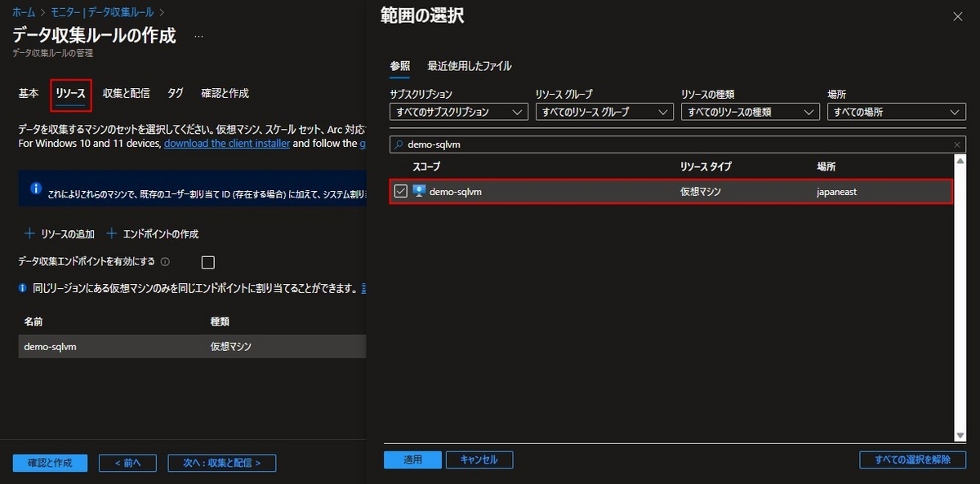Open the 場所 dropdown

(897, 112)
